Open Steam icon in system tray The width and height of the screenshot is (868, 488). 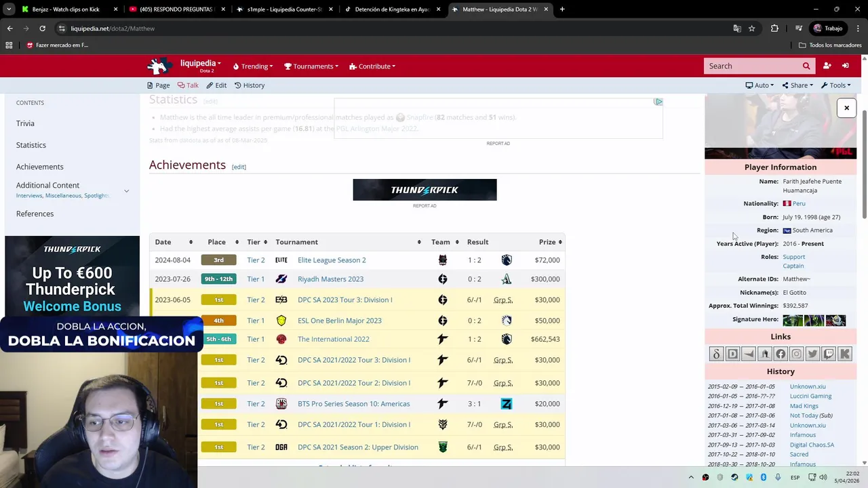click(734, 477)
